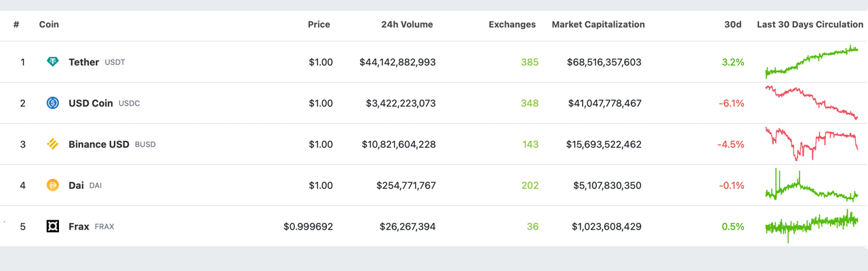Sort by 24h Volume column header
The width and height of the screenshot is (868, 271).
[x=407, y=24]
